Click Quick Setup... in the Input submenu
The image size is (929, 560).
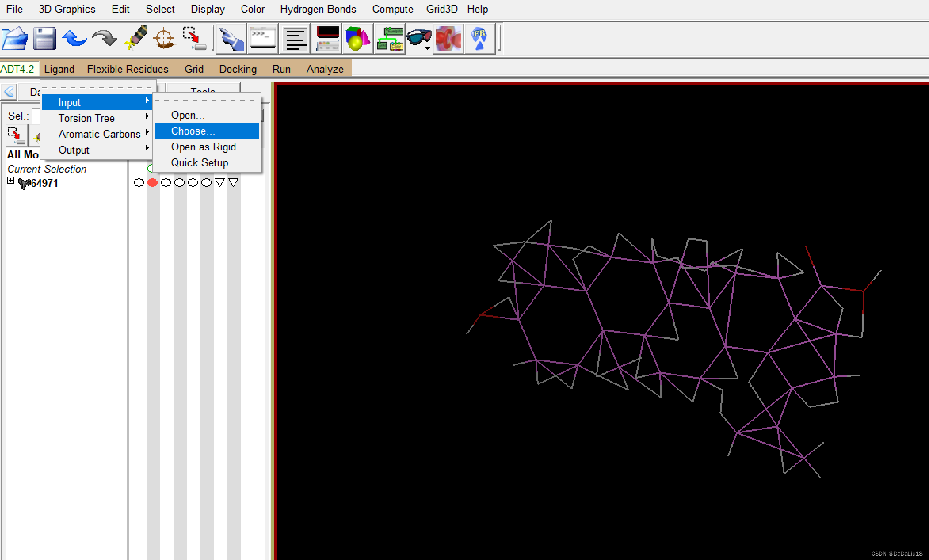204,163
